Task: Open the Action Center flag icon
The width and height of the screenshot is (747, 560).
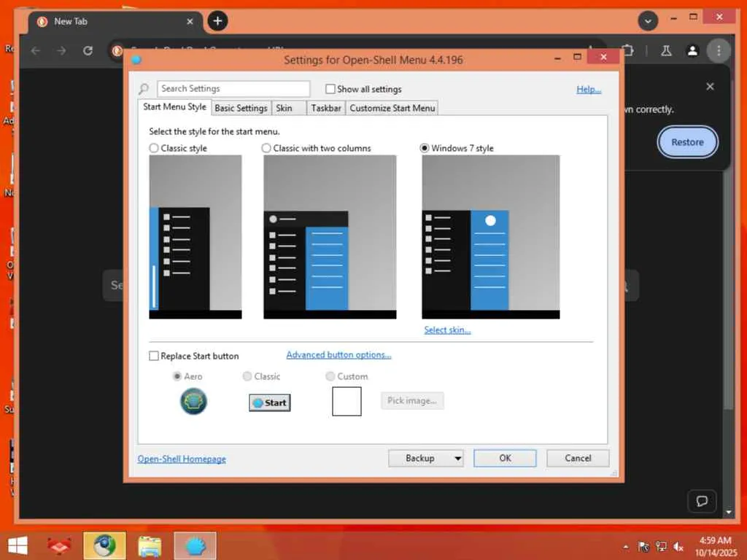Action: pos(643,547)
